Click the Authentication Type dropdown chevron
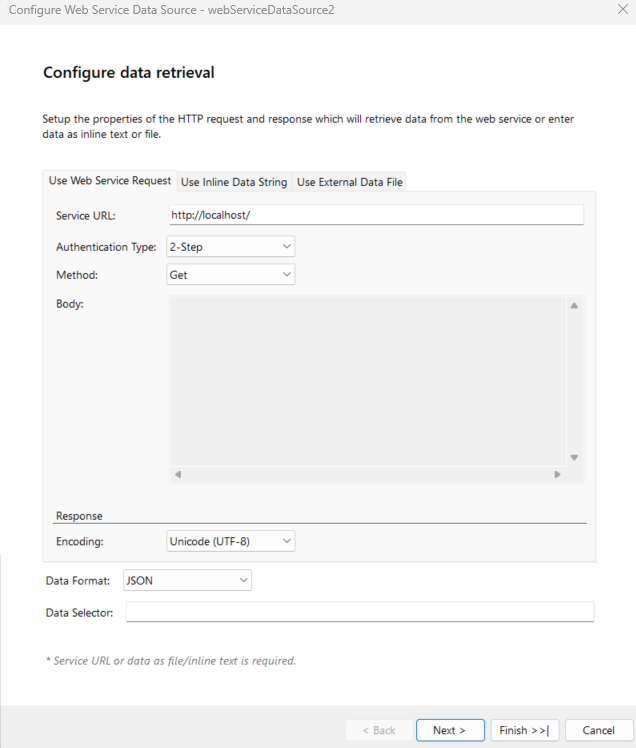The height and width of the screenshot is (748, 636). click(x=287, y=246)
